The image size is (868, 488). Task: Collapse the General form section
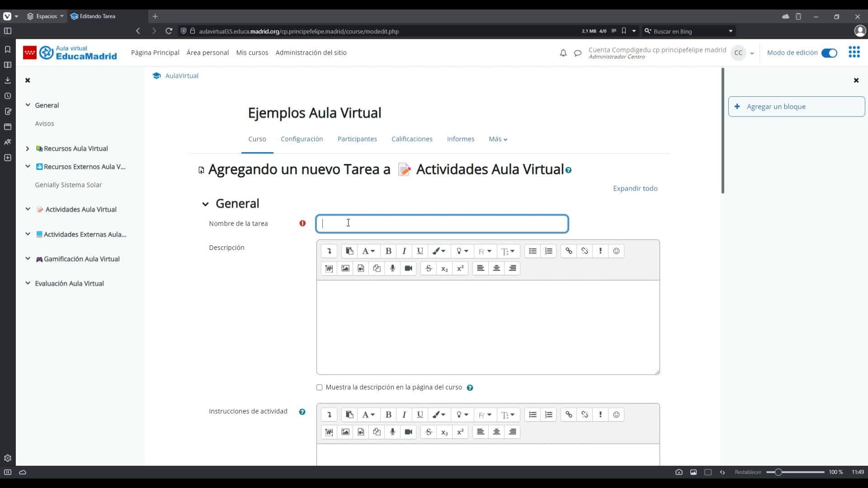click(205, 204)
